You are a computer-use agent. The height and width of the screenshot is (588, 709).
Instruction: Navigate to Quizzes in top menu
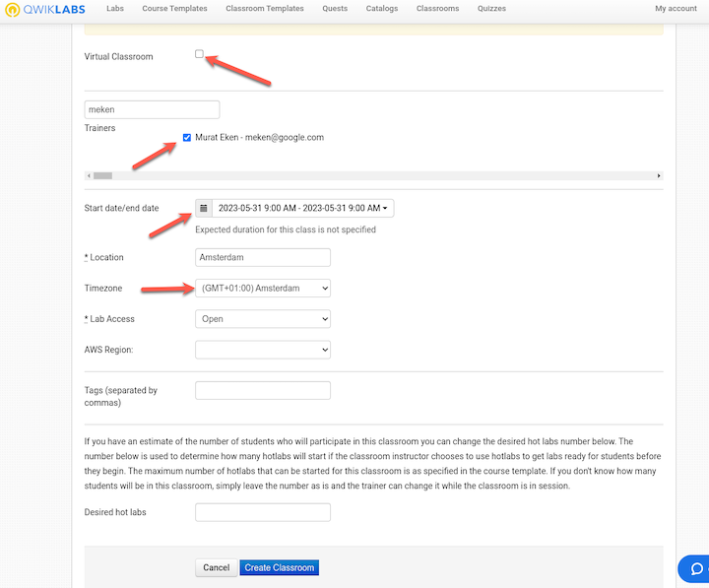coord(491,9)
